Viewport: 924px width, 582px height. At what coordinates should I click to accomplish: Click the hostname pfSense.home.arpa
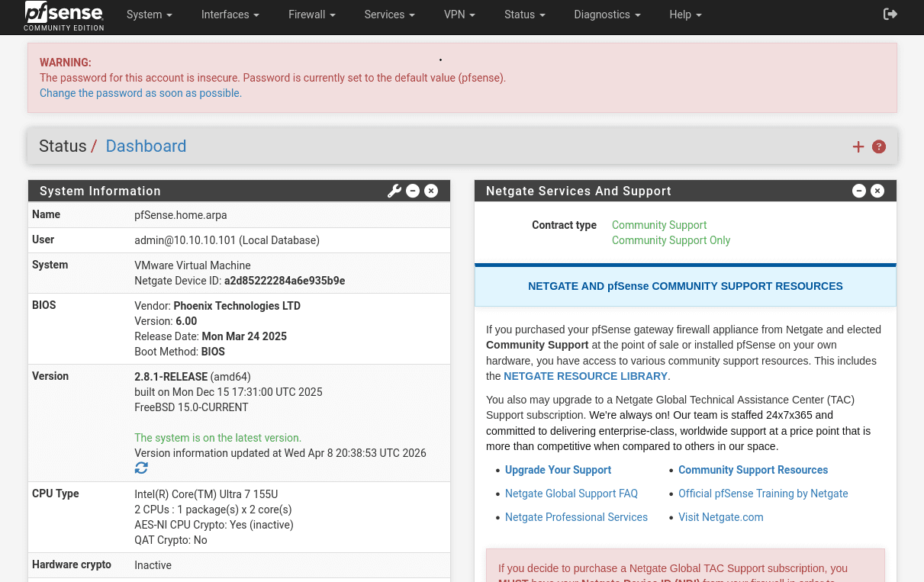click(x=181, y=215)
